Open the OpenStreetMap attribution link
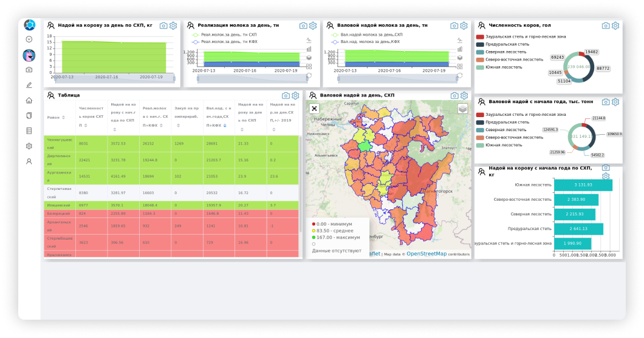 pyautogui.click(x=426, y=254)
